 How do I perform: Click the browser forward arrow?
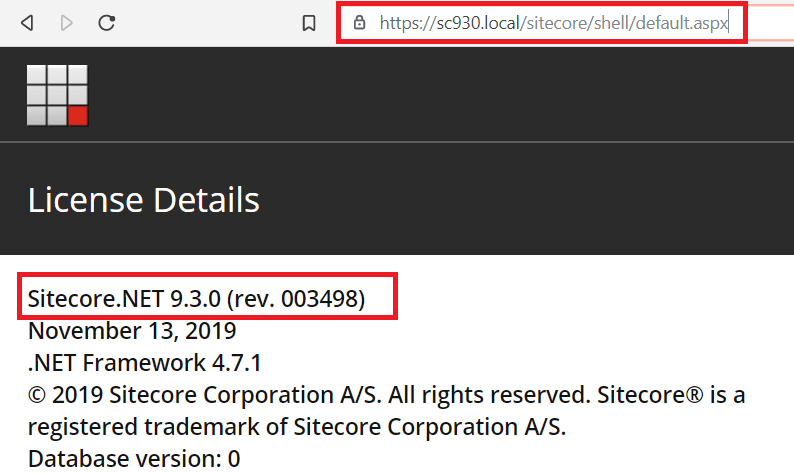(x=67, y=22)
